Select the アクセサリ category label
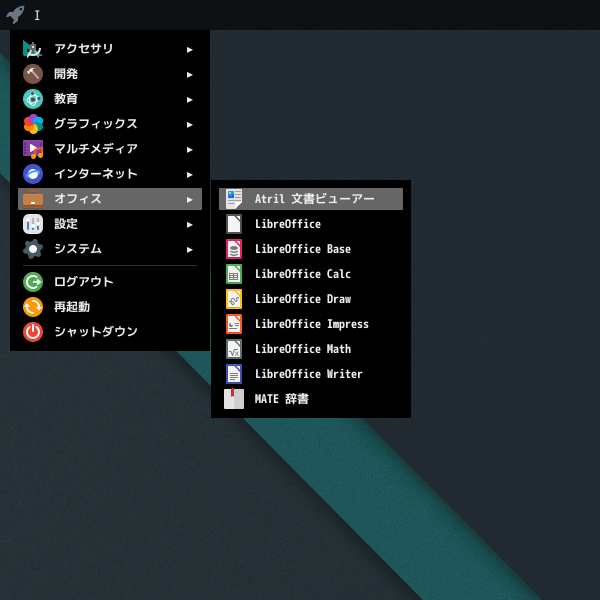 tap(84, 49)
